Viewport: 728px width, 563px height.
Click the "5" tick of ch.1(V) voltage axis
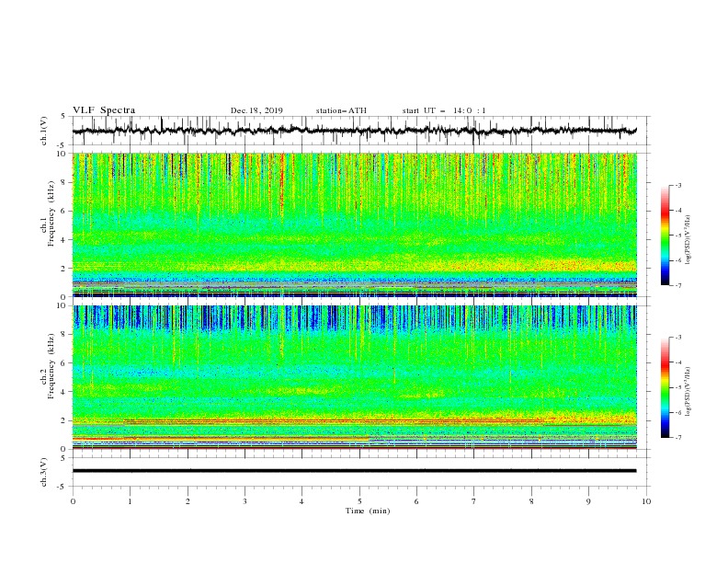(64, 117)
